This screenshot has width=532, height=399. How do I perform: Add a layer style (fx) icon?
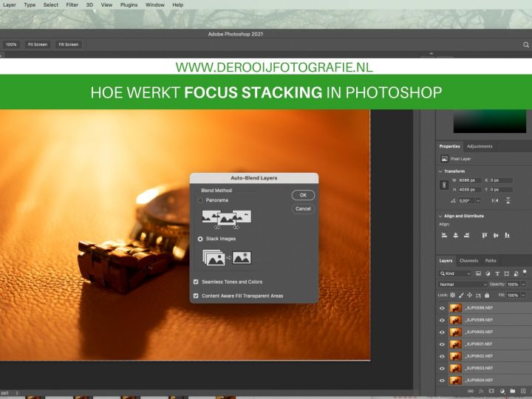(481, 391)
